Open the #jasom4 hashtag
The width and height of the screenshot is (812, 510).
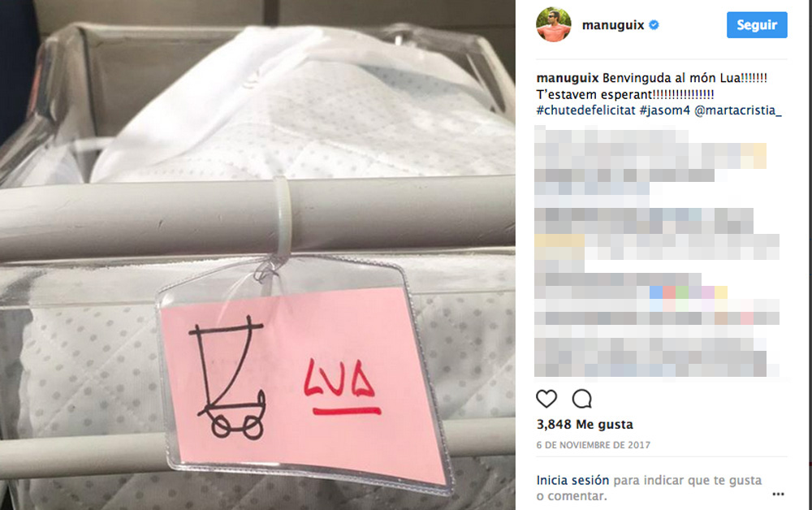coord(664,110)
